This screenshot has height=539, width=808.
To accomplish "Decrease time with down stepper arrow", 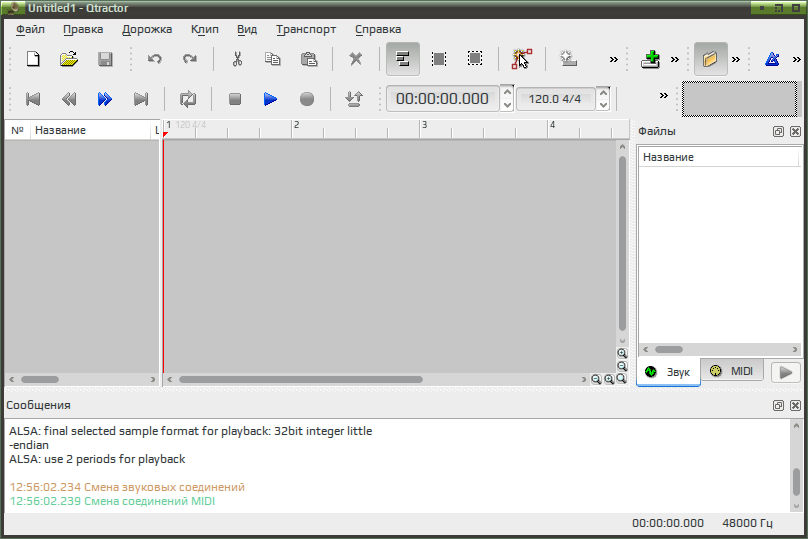I will [x=507, y=105].
